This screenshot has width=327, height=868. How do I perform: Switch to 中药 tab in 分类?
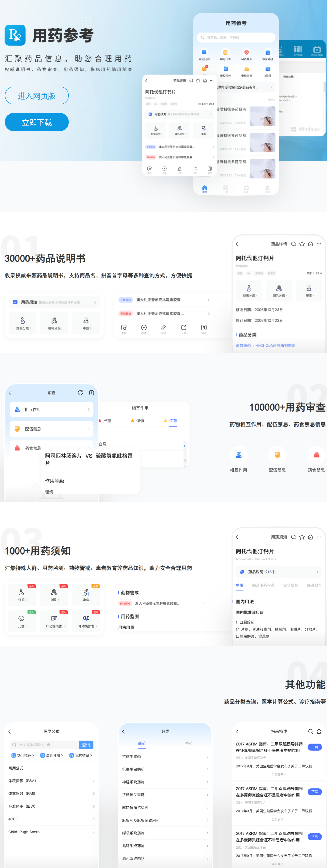189,743
